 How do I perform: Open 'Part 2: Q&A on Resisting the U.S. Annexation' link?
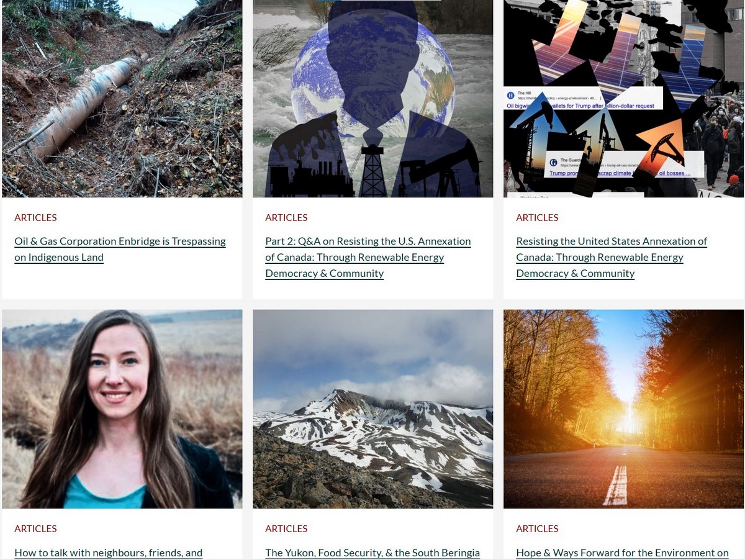(x=368, y=257)
